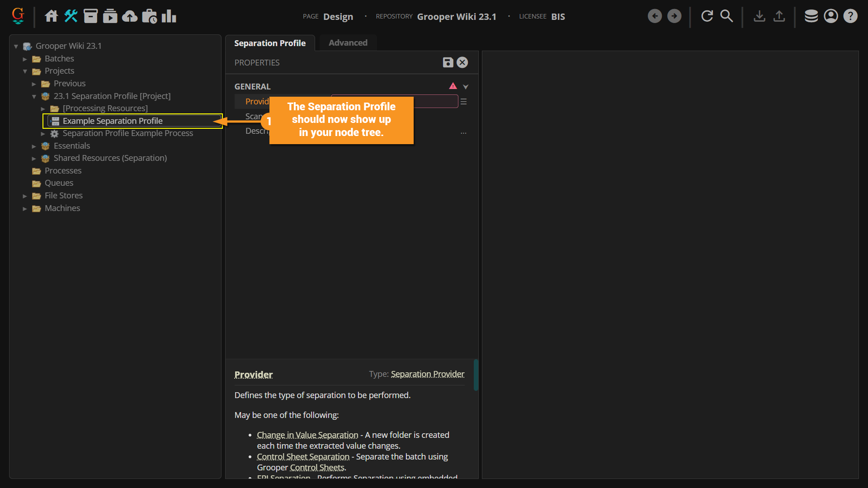Save properties with the disk icon
Image resolution: width=868 pixels, height=488 pixels.
pos(448,62)
